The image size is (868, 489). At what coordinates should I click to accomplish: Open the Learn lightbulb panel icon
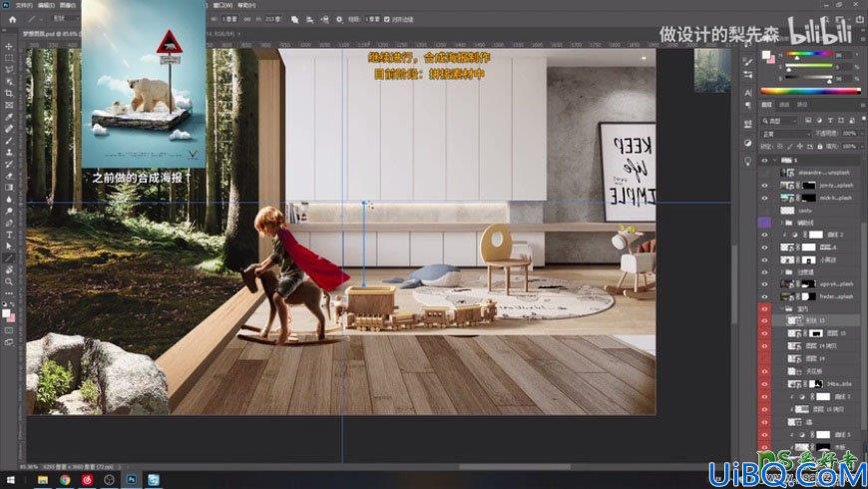pos(748,161)
